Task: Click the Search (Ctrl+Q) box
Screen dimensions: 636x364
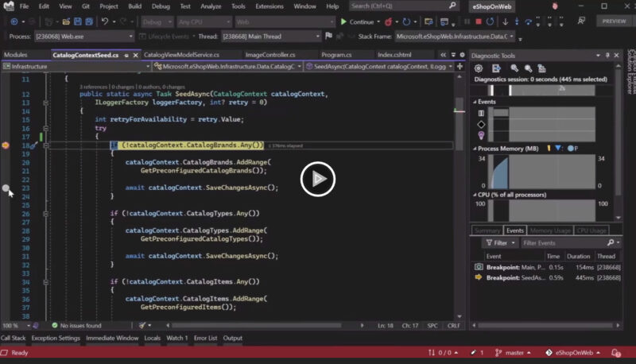Action: pos(404,6)
